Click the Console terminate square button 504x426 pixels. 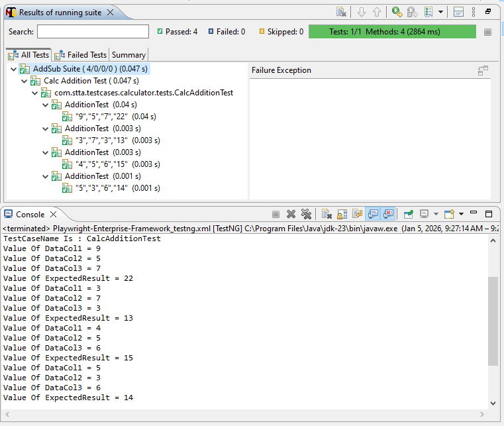pyautogui.click(x=276, y=215)
